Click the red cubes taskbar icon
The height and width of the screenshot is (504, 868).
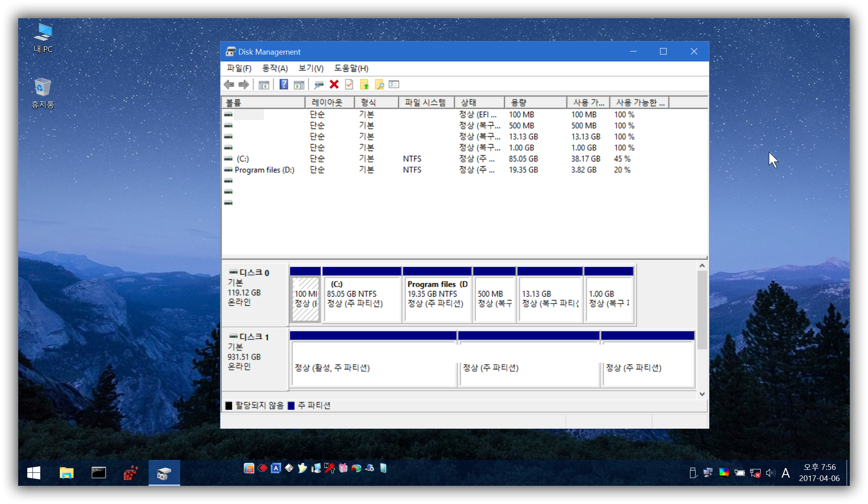point(131,473)
